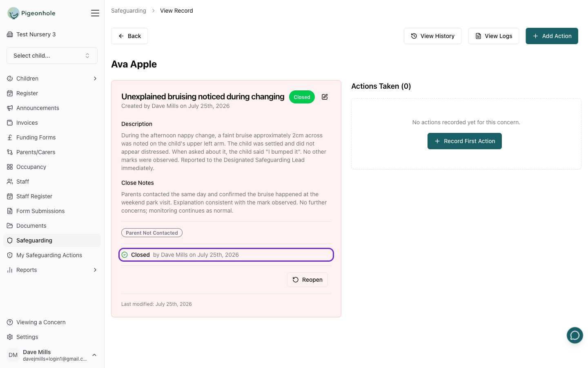588x368 pixels.
Task: Click the Staff people icon
Action: 10,182
